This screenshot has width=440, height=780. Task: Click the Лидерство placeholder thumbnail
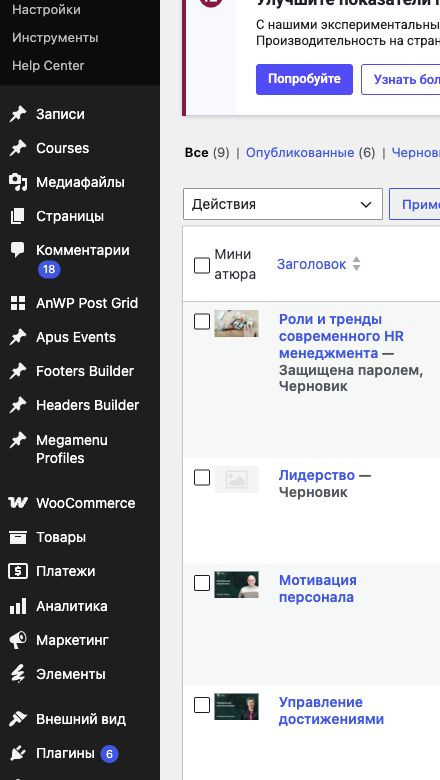tap(236, 479)
